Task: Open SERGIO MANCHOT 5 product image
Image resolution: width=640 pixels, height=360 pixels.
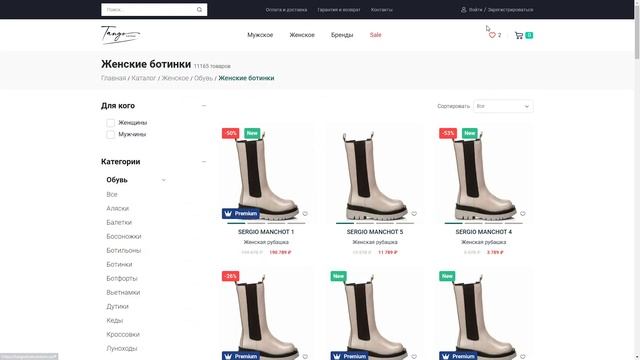Action: [375, 174]
